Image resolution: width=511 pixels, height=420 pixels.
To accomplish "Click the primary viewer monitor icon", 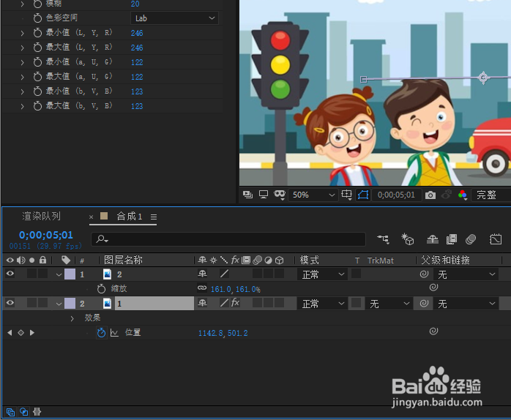I will (x=264, y=195).
